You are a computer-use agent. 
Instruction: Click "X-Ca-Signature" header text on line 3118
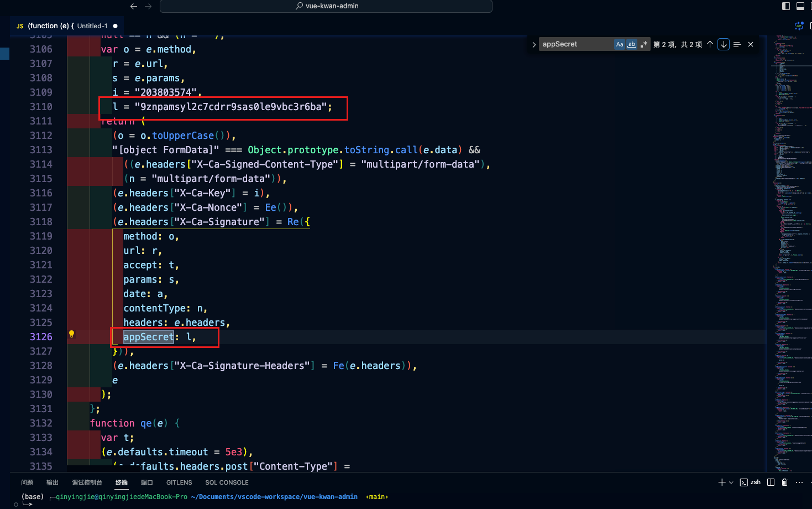click(x=219, y=222)
